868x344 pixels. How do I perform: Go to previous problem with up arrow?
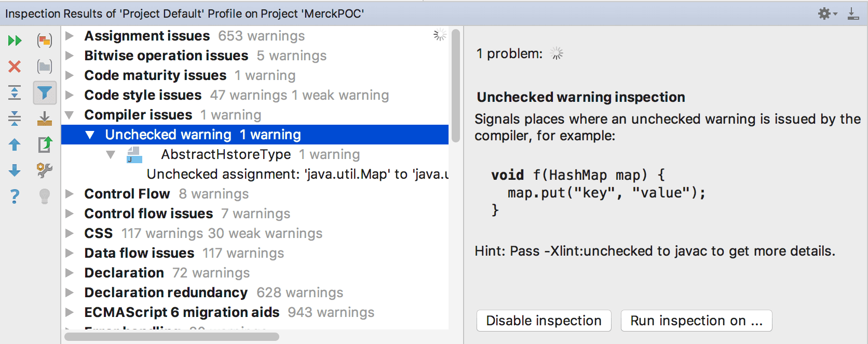click(x=15, y=144)
